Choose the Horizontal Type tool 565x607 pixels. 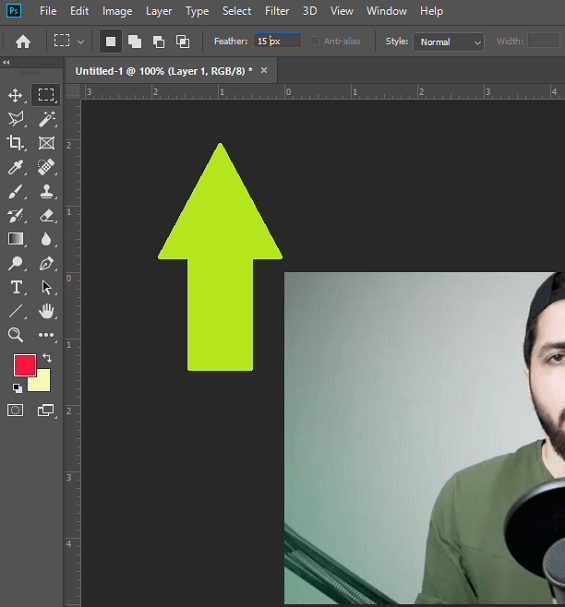point(16,288)
